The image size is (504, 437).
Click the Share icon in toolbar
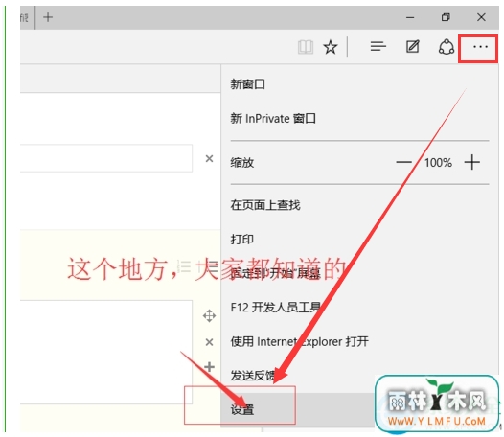click(x=447, y=47)
